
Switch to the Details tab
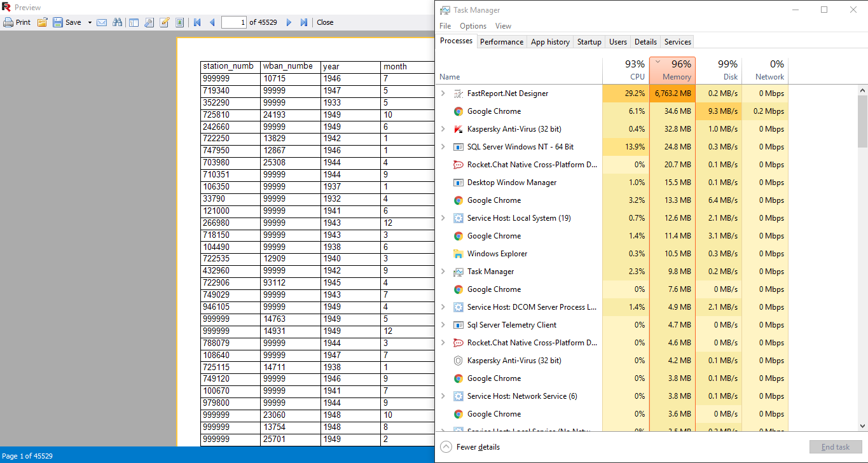pos(645,42)
